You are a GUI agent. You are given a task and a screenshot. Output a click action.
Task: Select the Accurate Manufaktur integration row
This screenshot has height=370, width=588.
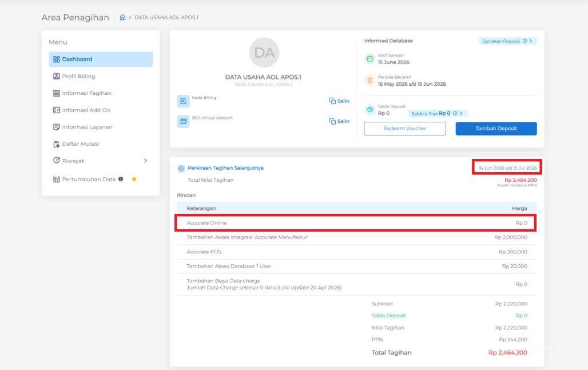[356, 237]
